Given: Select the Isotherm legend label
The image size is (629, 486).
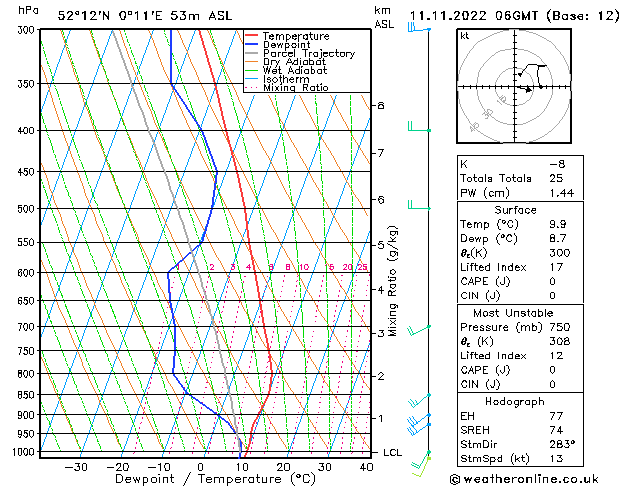Looking at the screenshot, I should (x=286, y=79).
